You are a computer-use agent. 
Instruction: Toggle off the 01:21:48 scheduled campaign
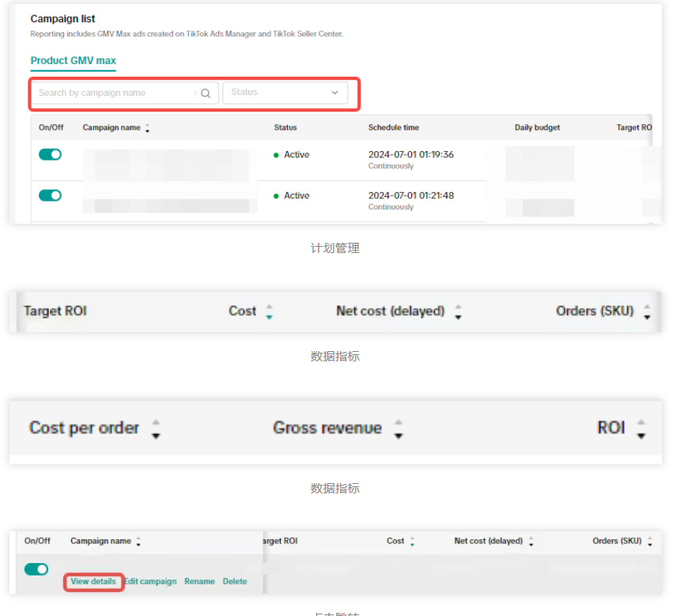click(x=50, y=195)
